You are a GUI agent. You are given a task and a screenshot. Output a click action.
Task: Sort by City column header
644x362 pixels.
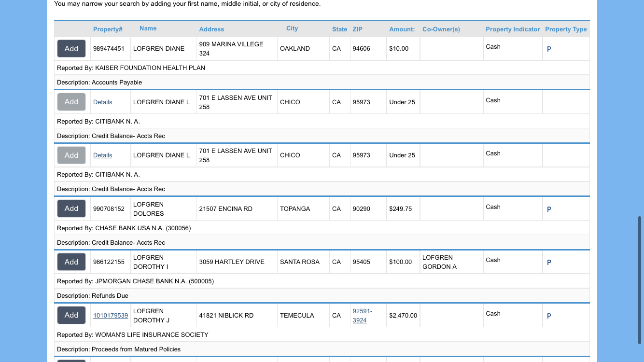pyautogui.click(x=292, y=28)
